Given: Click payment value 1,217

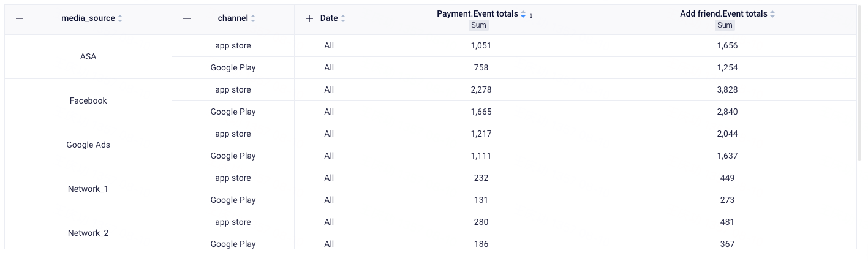Looking at the screenshot, I should 481,134.
